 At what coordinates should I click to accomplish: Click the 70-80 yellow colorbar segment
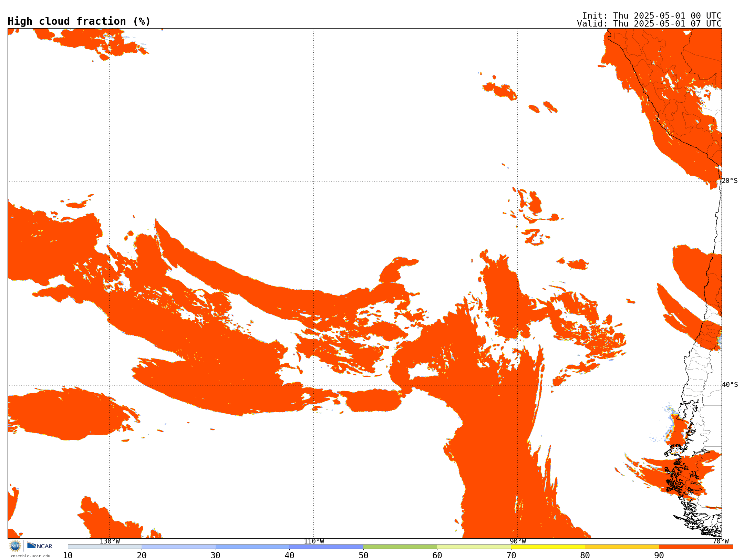[x=548, y=547]
